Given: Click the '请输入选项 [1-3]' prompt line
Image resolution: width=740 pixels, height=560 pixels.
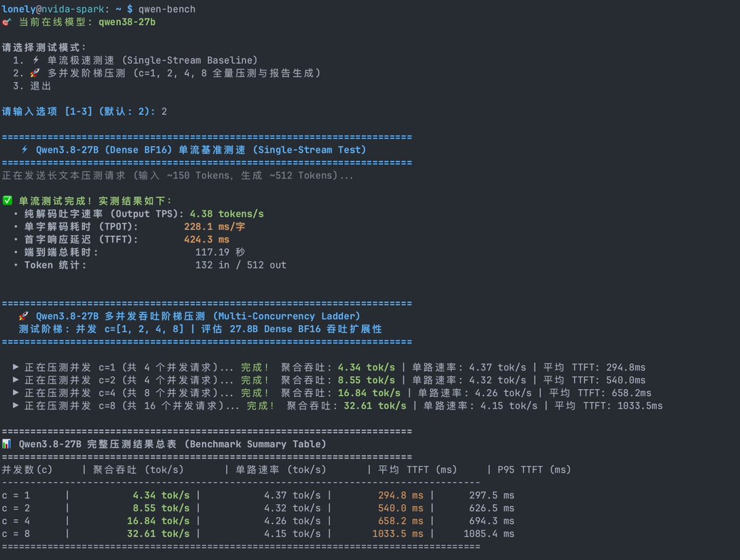Looking at the screenshot, I should pos(84,112).
